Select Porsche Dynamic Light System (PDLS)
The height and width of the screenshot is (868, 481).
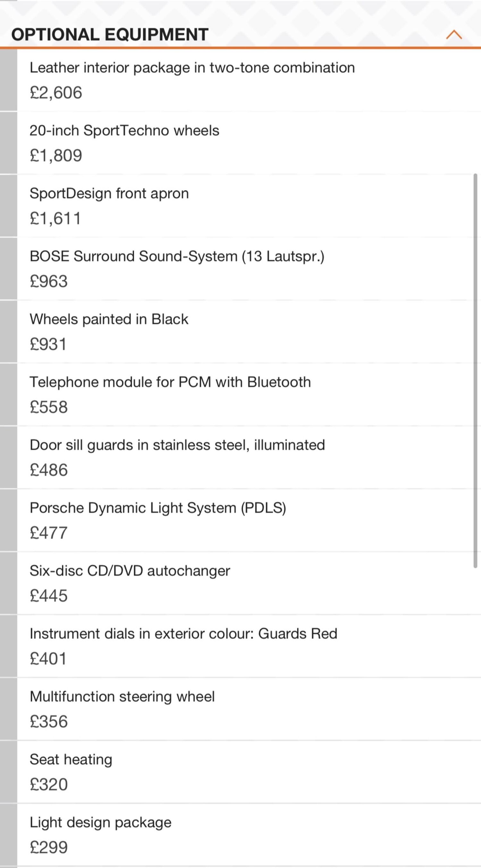[x=249, y=520]
